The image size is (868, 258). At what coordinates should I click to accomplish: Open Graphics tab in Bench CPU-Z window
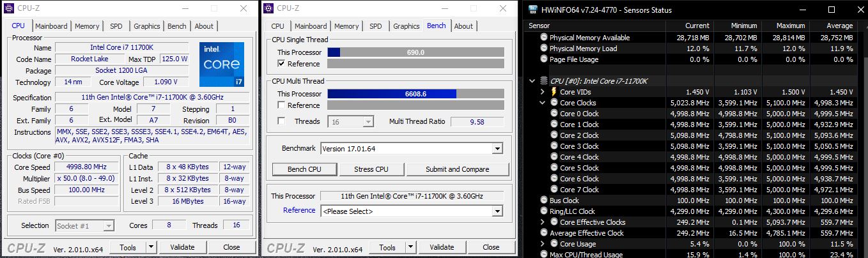click(x=407, y=26)
